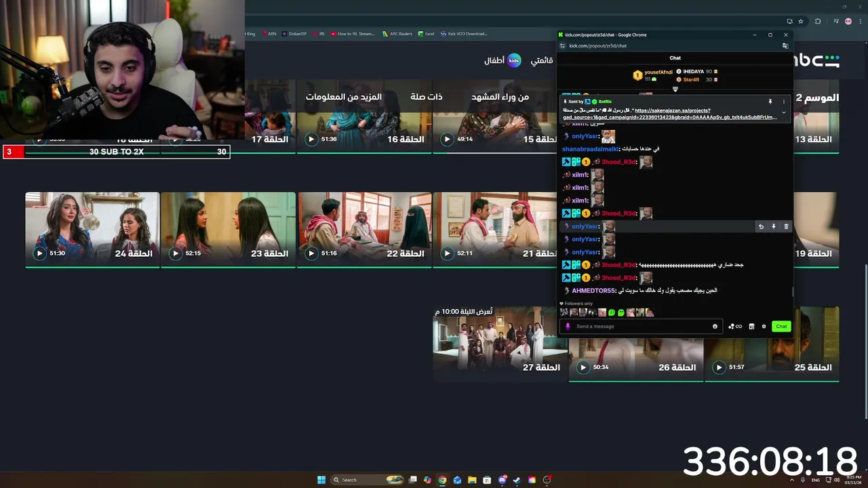Image resolution: width=868 pixels, height=488 pixels.
Task: Unpin the BotRix pinned message
Action: (x=770, y=102)
